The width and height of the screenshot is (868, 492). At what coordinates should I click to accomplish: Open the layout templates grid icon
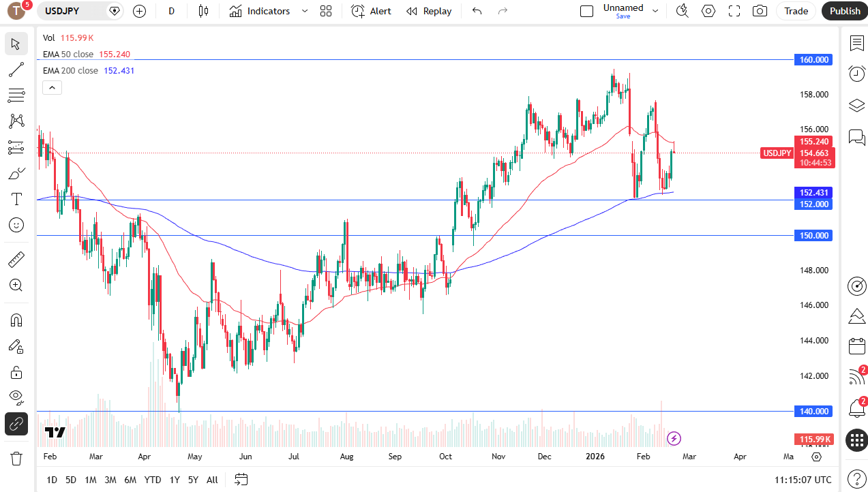(326, 11)
